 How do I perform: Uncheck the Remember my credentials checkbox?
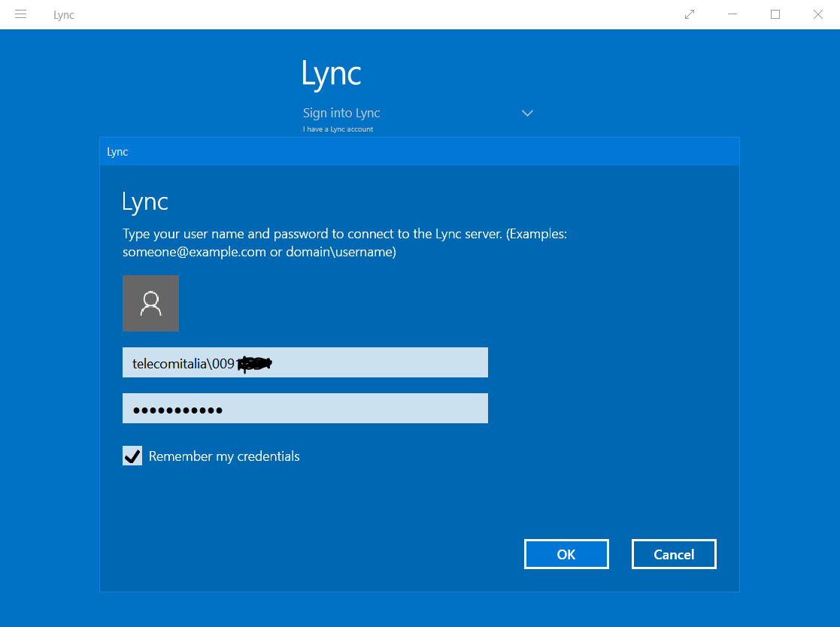[x=132, y=456]
